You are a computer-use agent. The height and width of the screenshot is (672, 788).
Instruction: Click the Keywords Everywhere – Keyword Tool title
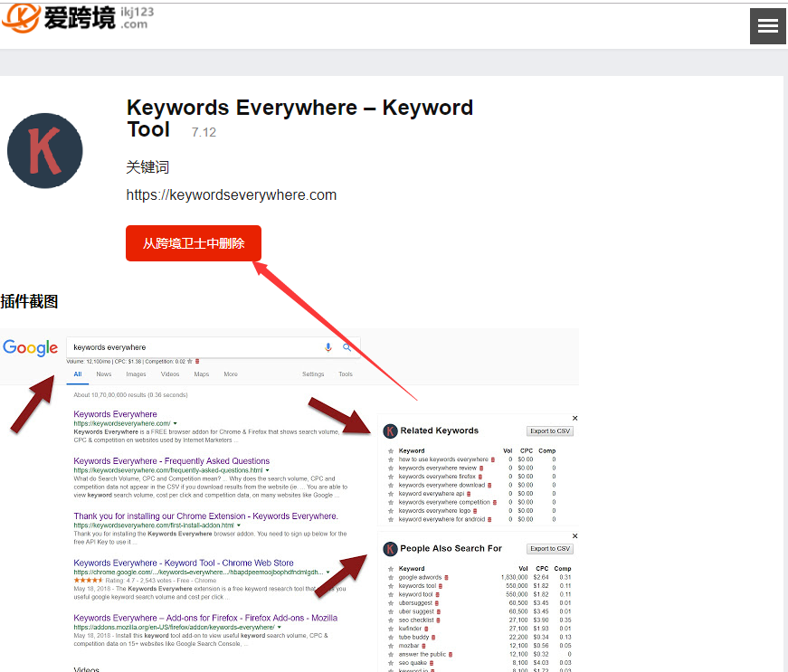tap(299, 118)
